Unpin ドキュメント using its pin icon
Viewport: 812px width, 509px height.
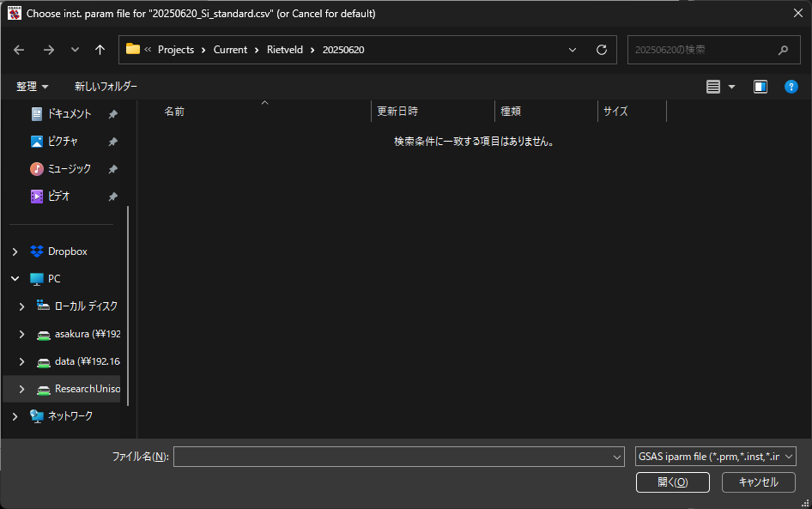click(112, 114)
